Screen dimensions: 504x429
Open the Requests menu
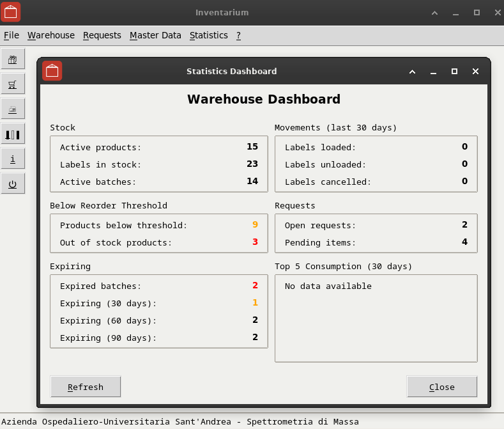(x=102, y=35)
